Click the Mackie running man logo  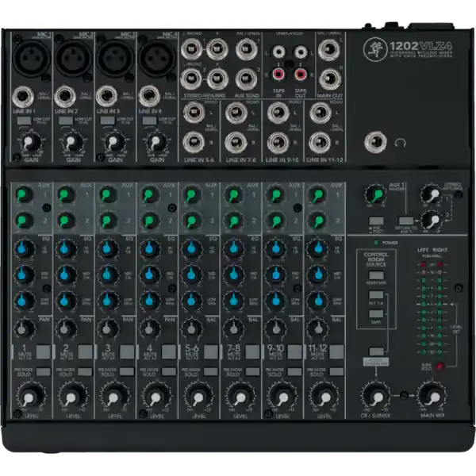tap(375, 49)
